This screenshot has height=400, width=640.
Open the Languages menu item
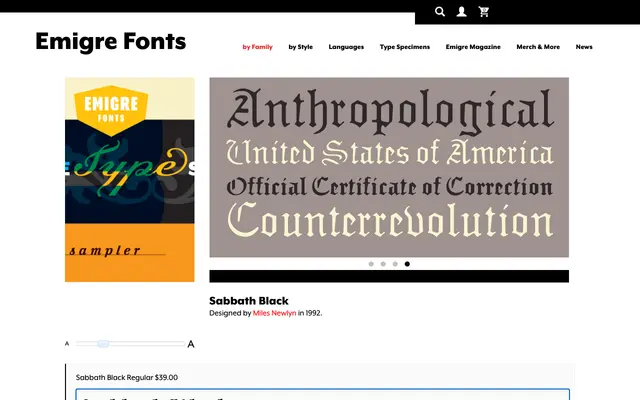pyautogui.click(x=346, y=47)
